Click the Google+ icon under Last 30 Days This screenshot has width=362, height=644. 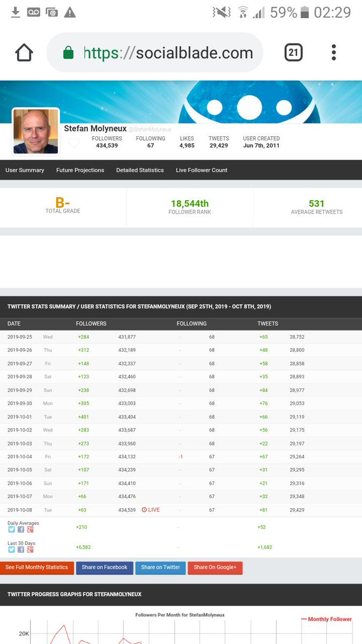[31, 550]
